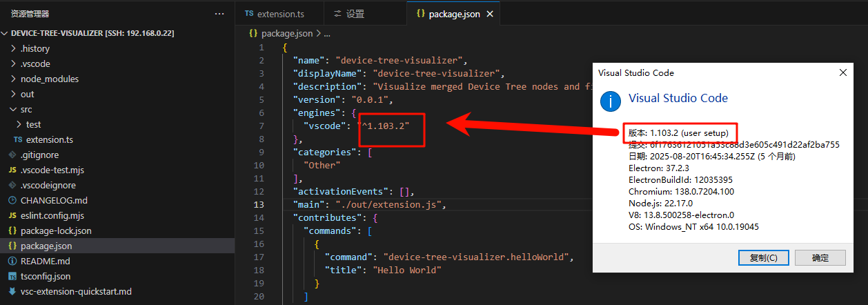Image resolution: width=868 pixels, height=305 pixels.
Task: Collapse the src folder
Action: (x=14, y=109)
